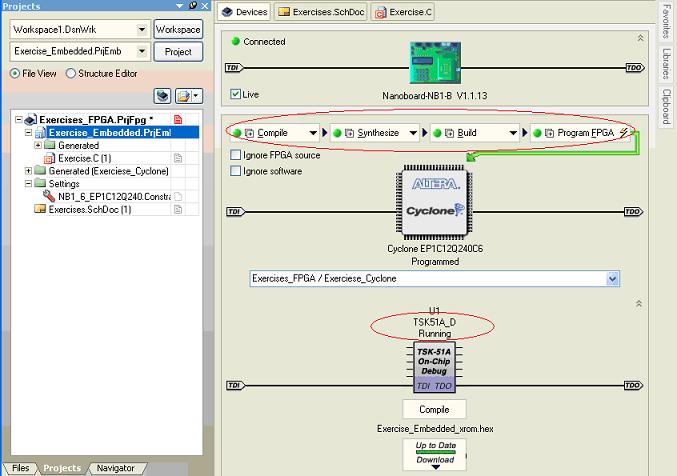Viewport: 677px width, 476px height.
Task: Expand the Generated folder under Exercise_Embedded
Action: [38, 145]
